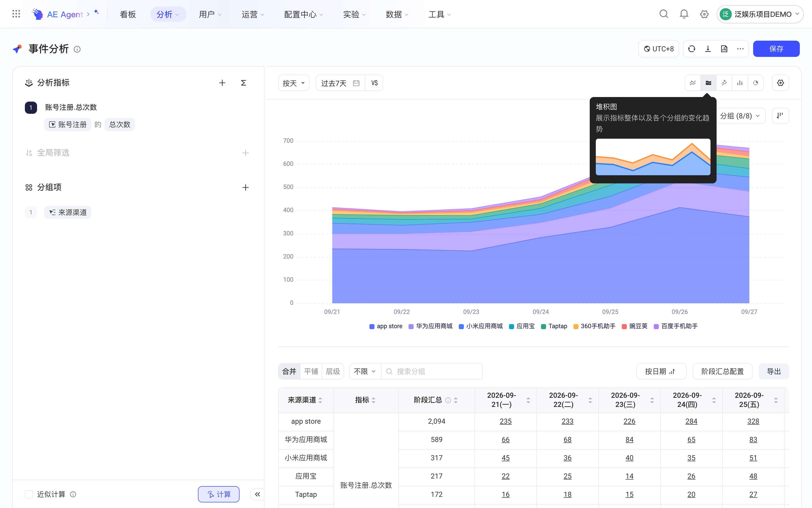Click the 计算 button
Screen dimensions: 812x508
tap(218, 494)
